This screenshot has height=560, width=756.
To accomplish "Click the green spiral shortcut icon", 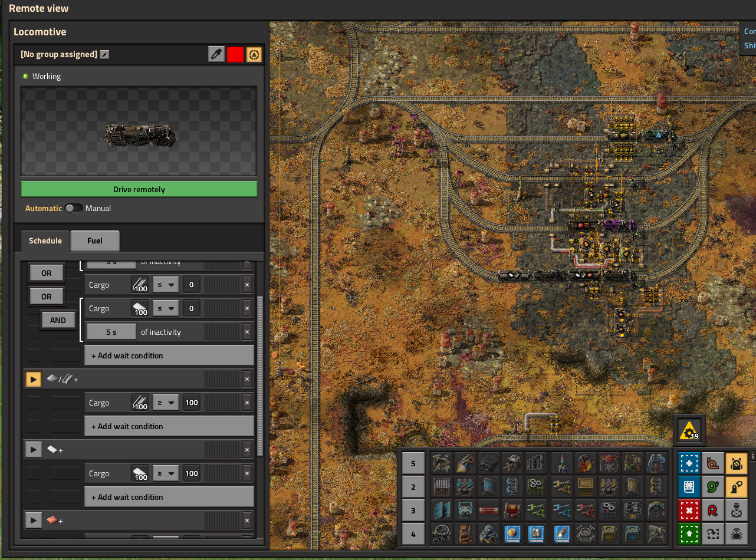I will pyautogui.click(x=713, y=487).
